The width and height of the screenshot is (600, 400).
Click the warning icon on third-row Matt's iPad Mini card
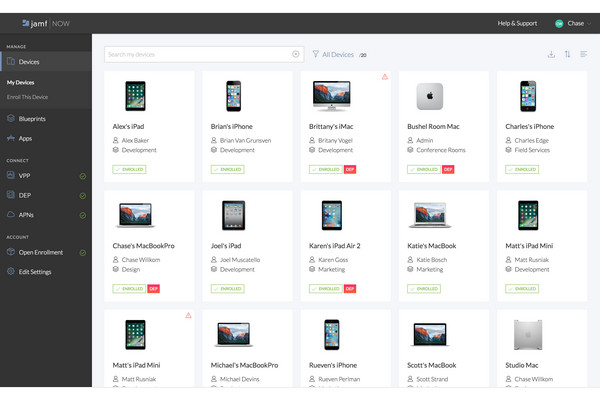188,315
